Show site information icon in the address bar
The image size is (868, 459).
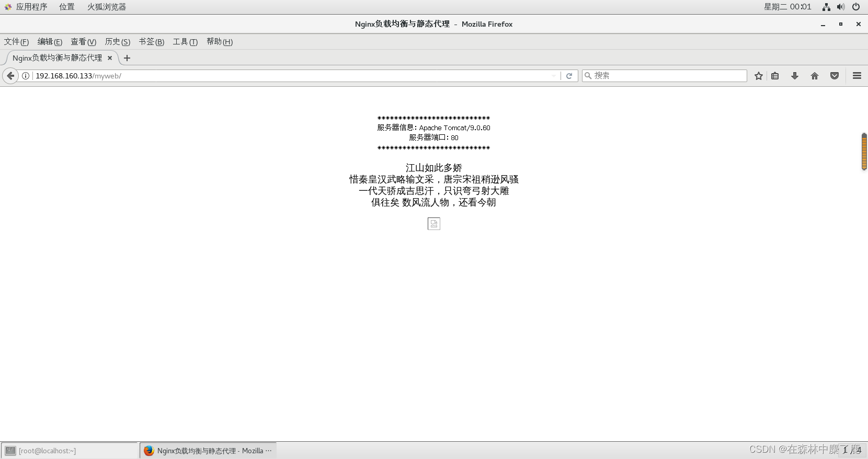tap(25, 76)
